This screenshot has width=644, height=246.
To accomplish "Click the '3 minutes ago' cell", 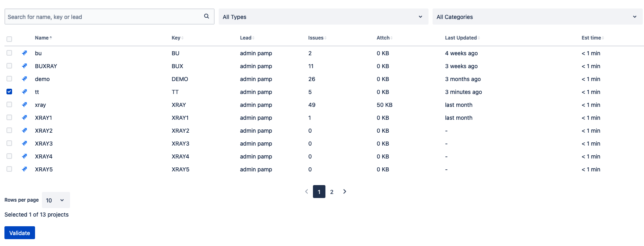I will click(463, 92).
